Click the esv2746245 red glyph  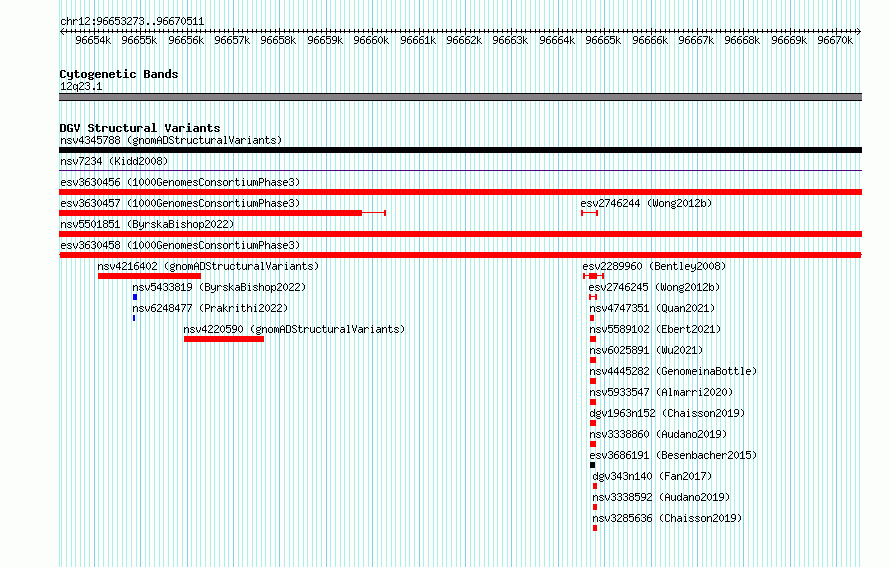(x=593, y=297)
